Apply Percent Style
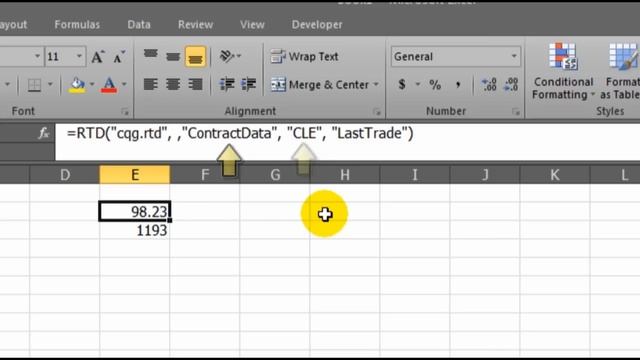 [435, 85]
